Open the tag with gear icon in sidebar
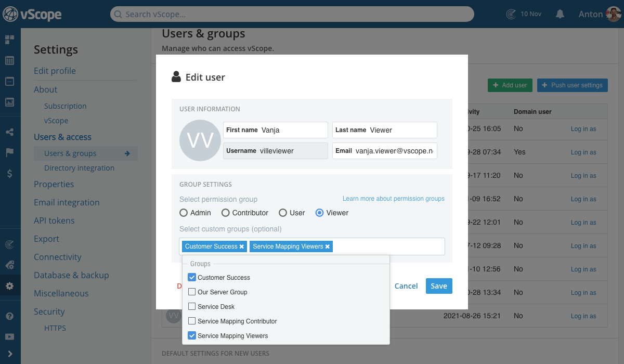 point(9,265)
